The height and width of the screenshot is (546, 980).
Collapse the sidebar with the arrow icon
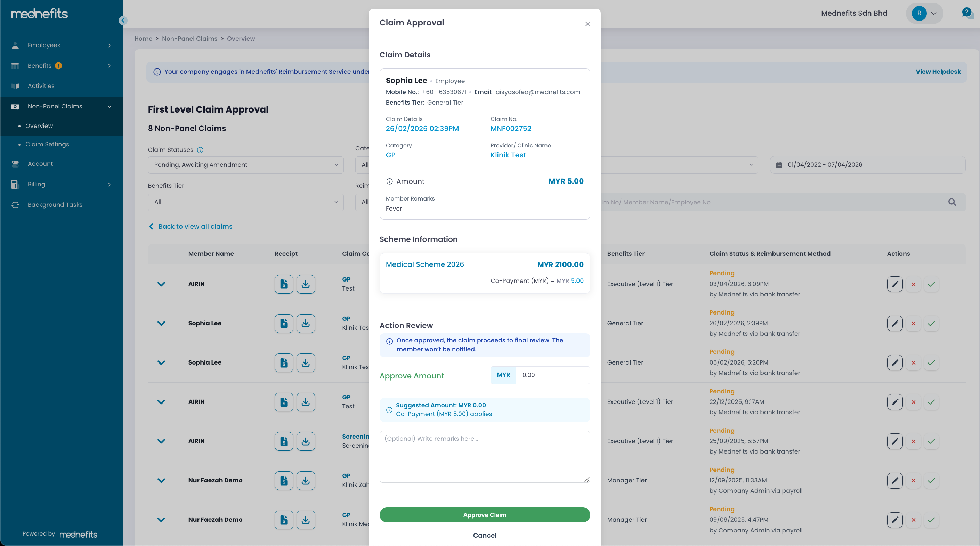[122, 21]
